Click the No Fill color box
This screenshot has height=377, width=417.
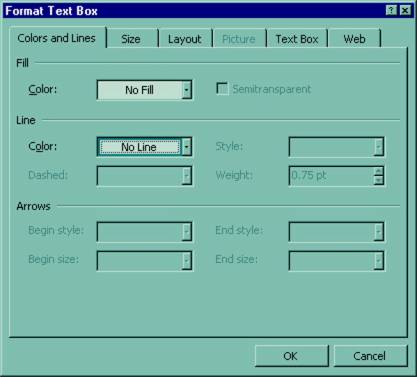[x=139, y=90]
